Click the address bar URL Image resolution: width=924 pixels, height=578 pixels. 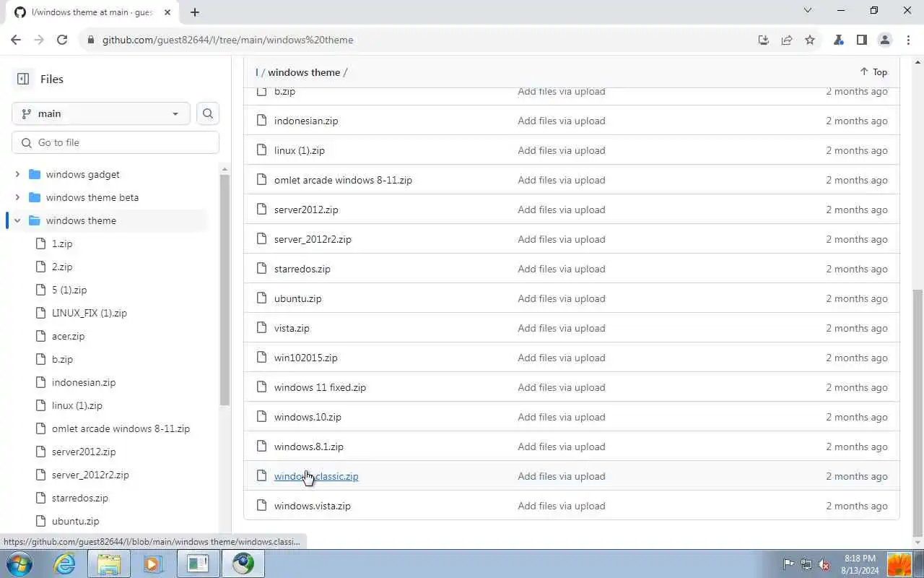(227, 40)
